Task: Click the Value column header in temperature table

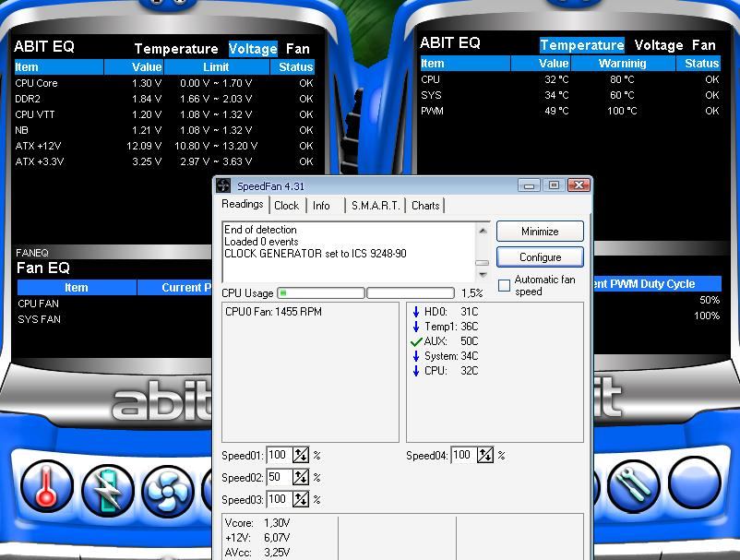Action: pos(541,64)
